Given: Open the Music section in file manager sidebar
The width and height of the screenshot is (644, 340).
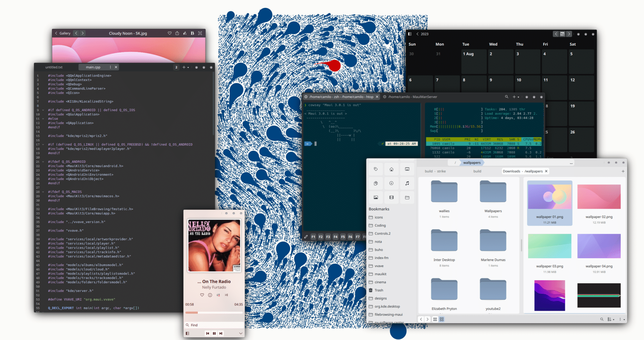Looking at the screenshot, I should tap(407, 183).
